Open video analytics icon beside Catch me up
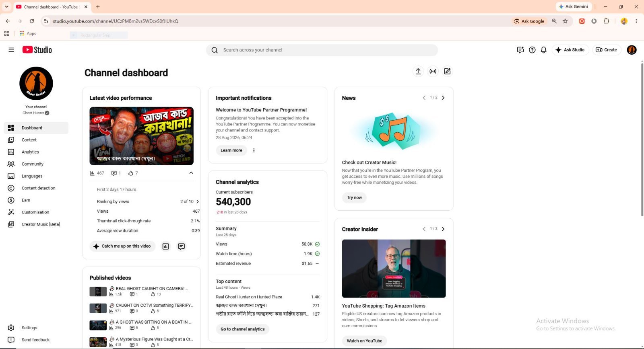Screen dimensions: 644x349 pos(165,246)
